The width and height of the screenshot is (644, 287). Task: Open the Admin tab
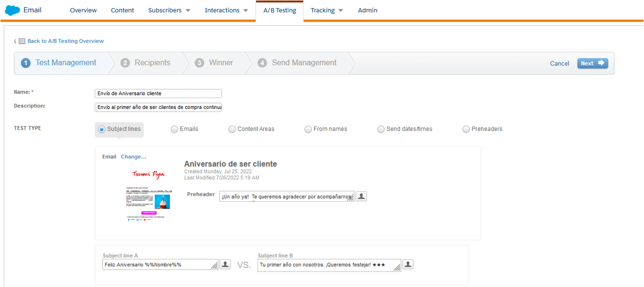367,10
